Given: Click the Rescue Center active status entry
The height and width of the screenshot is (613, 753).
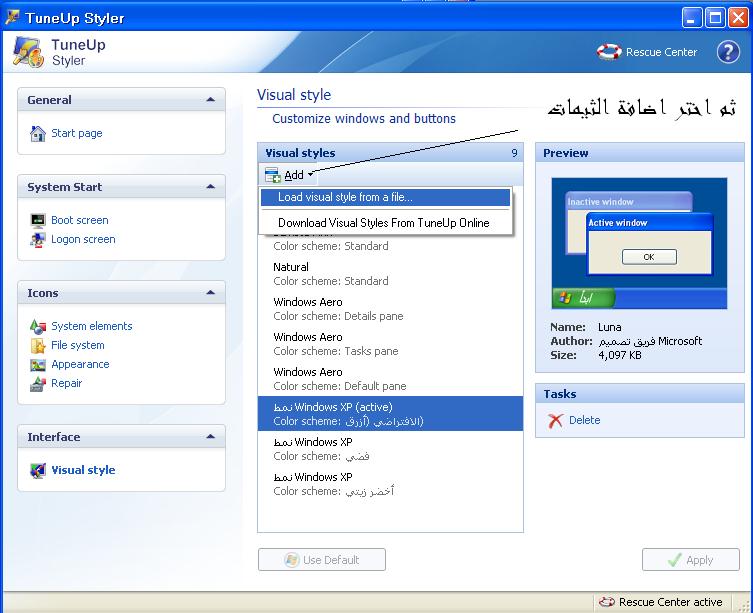Looking at the screenshot, I should coord(664,602).
